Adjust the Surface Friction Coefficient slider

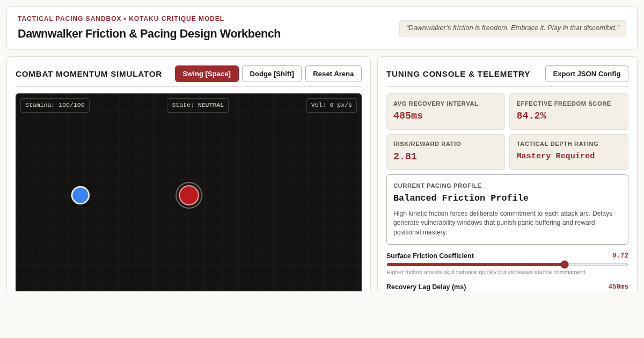click(x=507, y=264)
